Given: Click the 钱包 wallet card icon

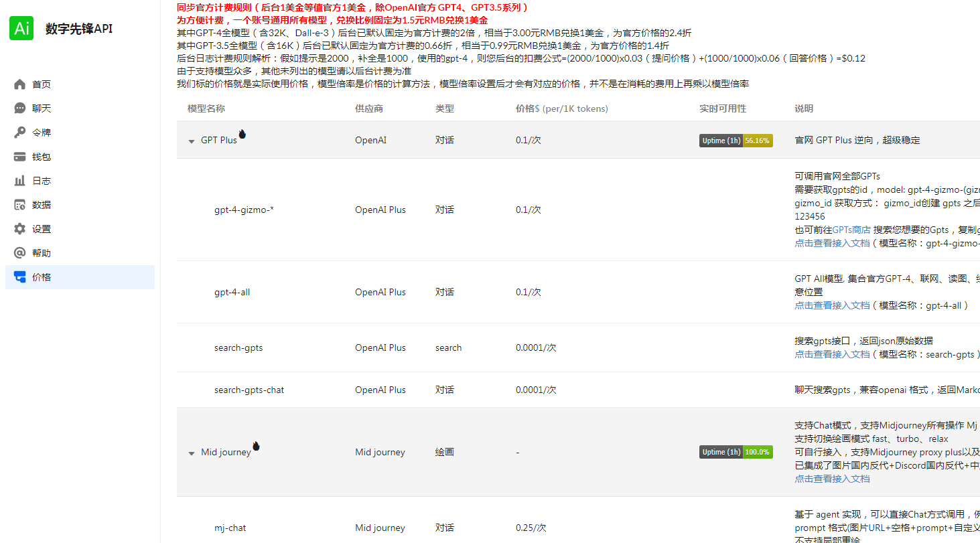Looking at the screenshot, I should pyautogui.click(x=20, y=156).
